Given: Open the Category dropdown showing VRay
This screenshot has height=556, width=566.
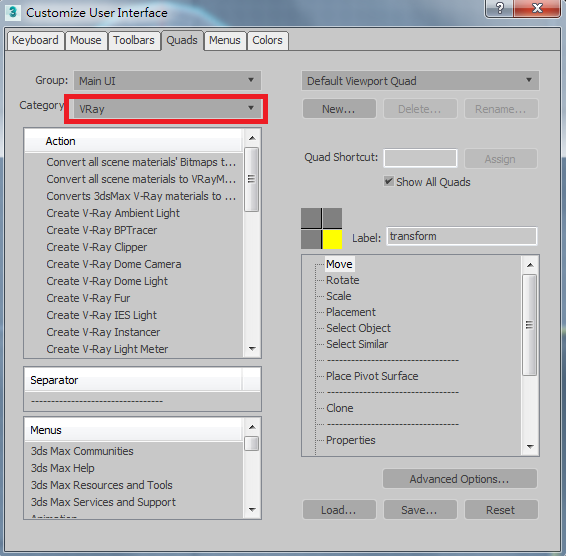Looking at the screenshot, I should pos(167,109).
